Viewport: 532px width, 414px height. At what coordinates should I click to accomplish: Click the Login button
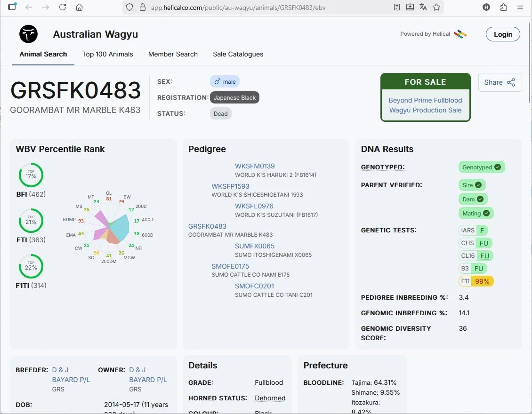tap(503, 34)
